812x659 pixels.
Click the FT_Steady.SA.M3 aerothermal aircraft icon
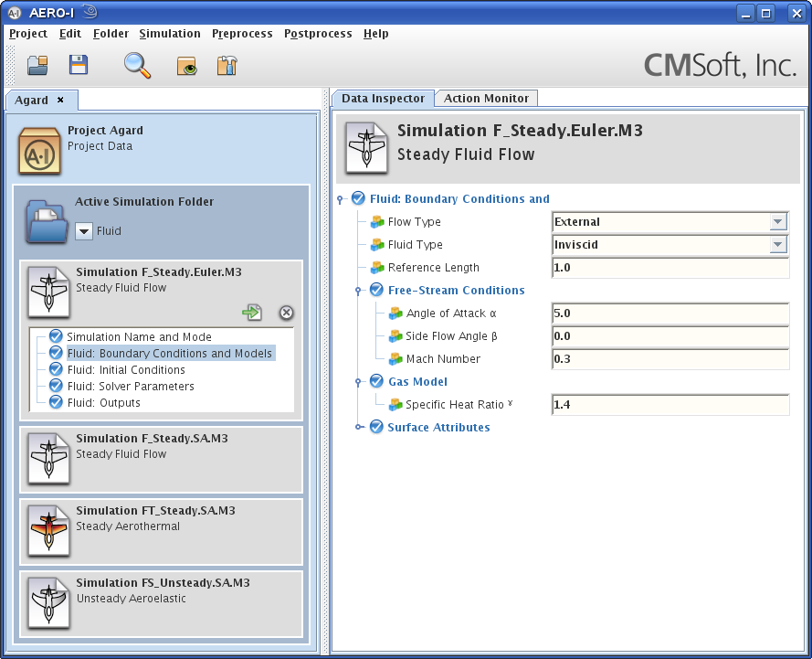pos(48,531)
